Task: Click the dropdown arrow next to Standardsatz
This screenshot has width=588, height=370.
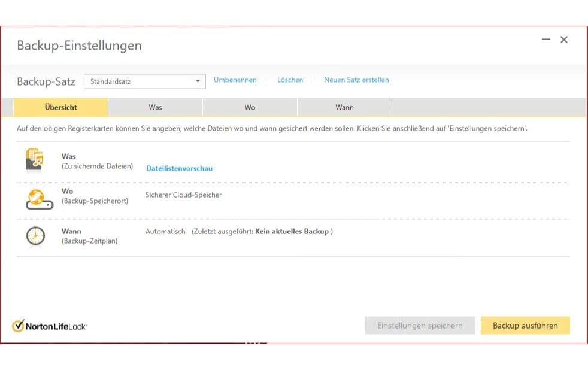Action: coord(198,81)
